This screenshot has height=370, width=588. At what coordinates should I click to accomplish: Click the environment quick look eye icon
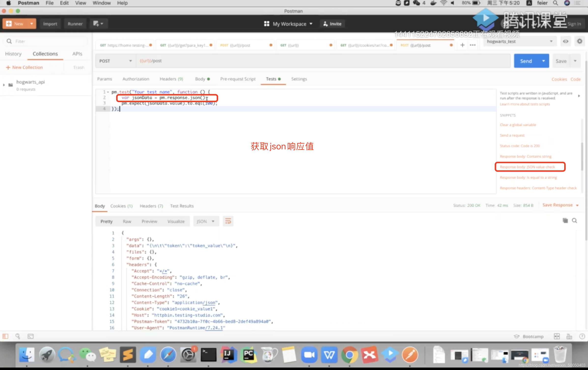tap(566, 41)
